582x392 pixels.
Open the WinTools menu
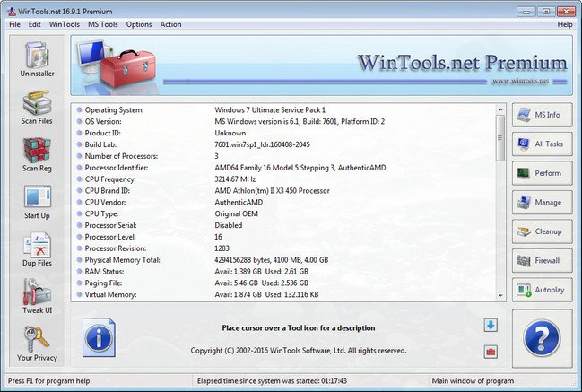point(65,24)
